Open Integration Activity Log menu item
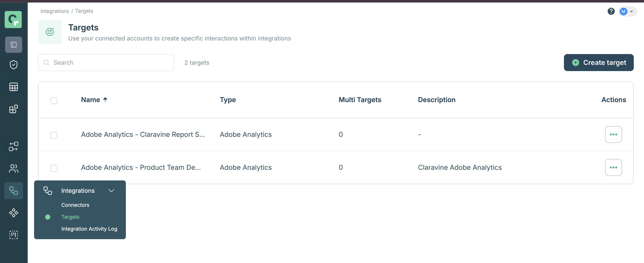The width and height of the screenshot is (644, 263). click(89, 229)
